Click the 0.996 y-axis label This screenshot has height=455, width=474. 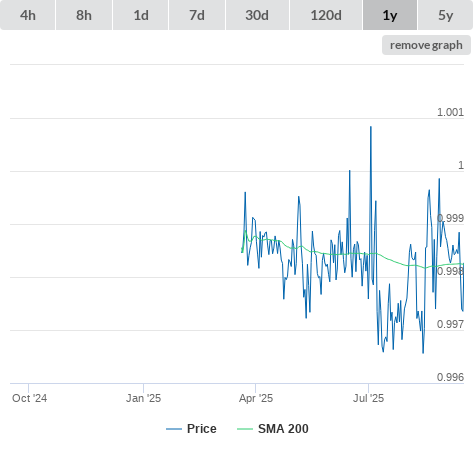(x=450, y=377)
